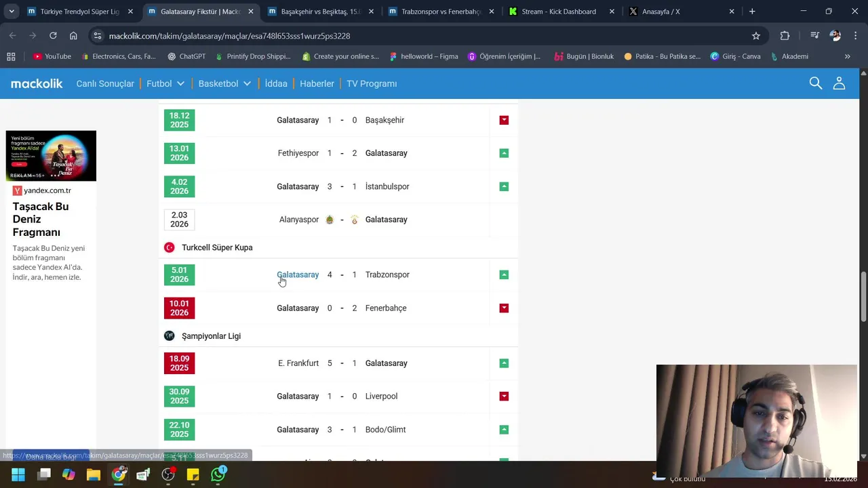Expand Galatasaray-Başakşehir match details arrow
The image size is (868, 488).
504,120
